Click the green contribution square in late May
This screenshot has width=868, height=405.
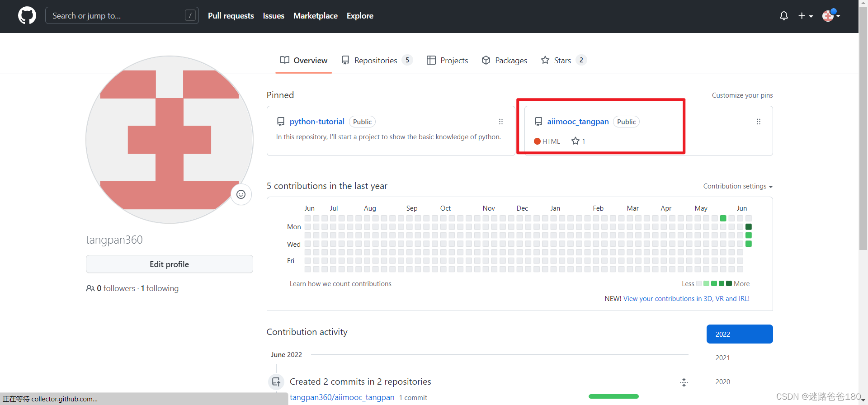(x=723, y=218)
